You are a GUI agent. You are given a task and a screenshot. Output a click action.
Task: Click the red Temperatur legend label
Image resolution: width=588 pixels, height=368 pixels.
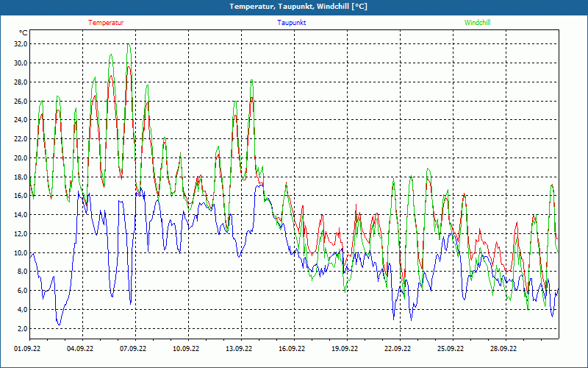(x=106, y=23)
